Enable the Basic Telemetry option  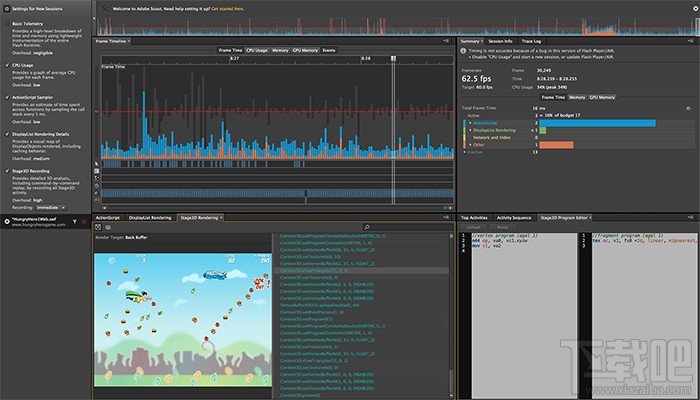click(7, 23)
